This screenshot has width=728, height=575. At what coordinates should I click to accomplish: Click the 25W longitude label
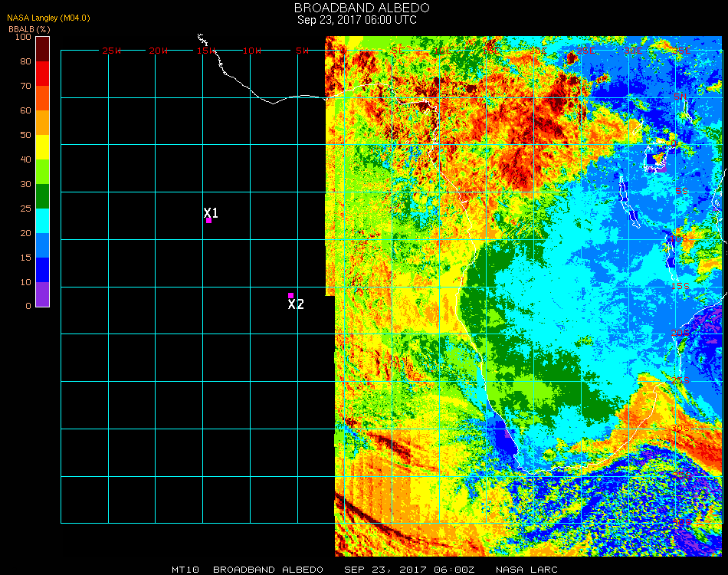tap(112, 51)
